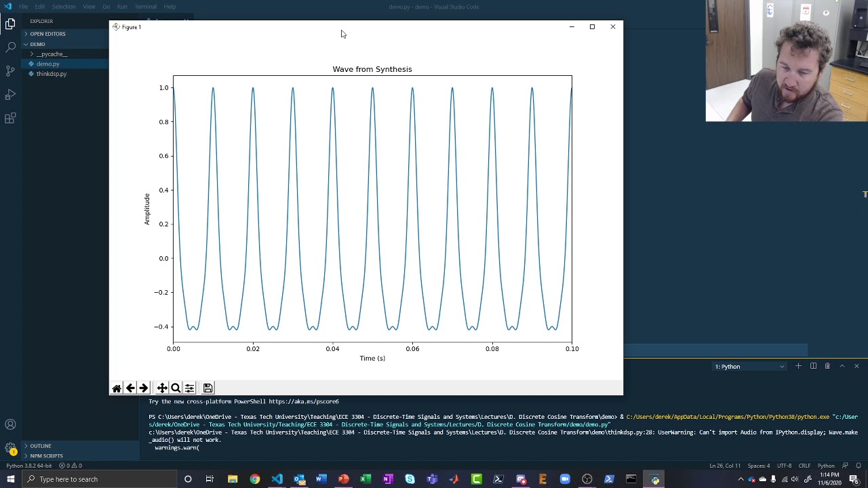Open Source Control view
Screen dimensions: 868x488
point(10,70)
